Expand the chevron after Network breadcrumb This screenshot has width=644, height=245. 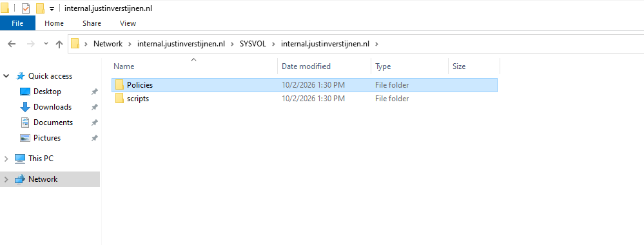(130, 44)
